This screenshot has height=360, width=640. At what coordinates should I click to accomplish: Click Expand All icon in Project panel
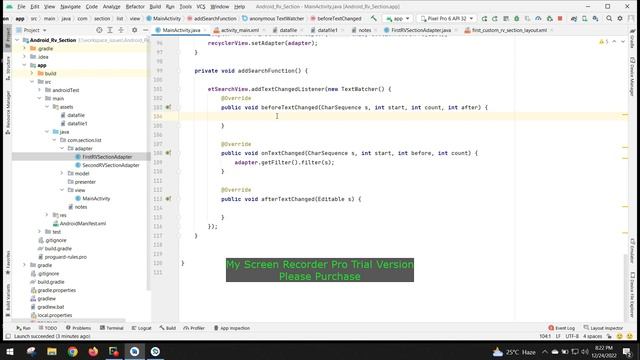pos(110,30)
